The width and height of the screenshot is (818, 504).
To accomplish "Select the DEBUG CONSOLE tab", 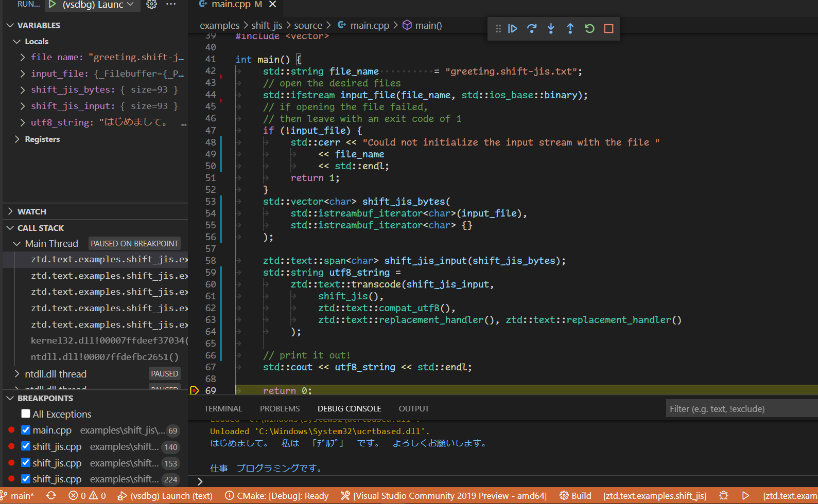I will click(349, 408).
